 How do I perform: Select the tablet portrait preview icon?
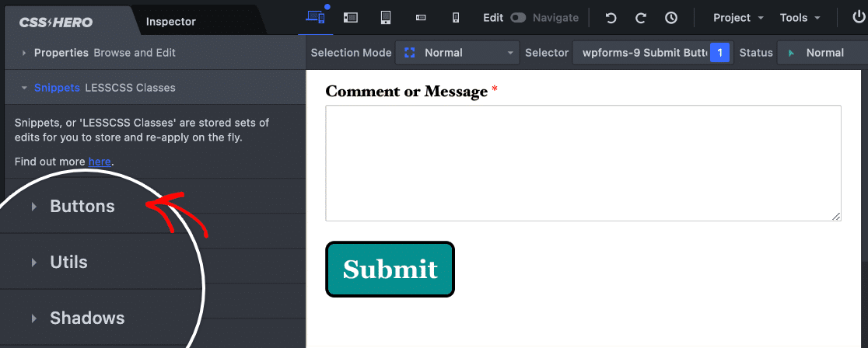(386, 18)
